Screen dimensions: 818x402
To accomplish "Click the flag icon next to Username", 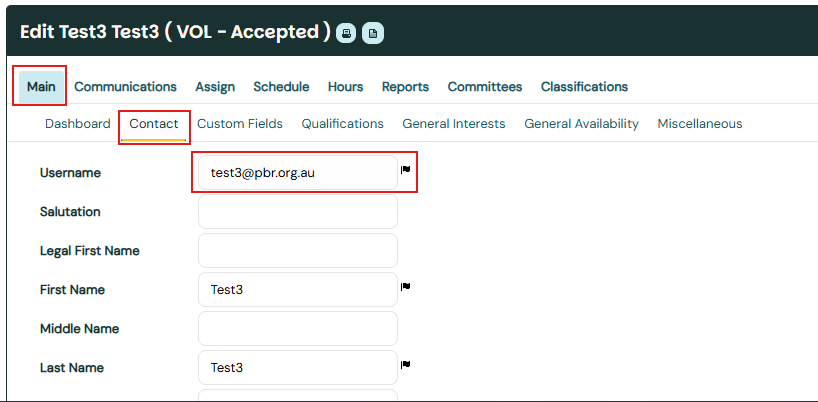I will 406,170.
